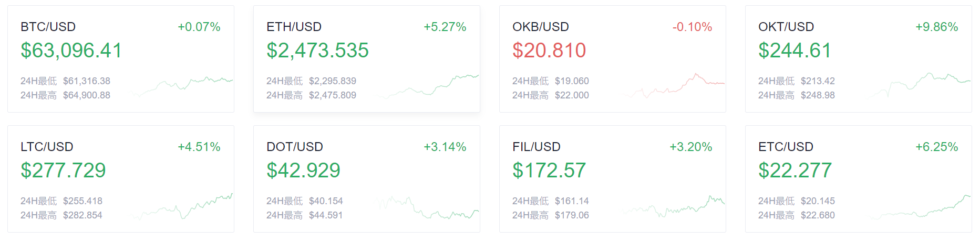Select the ETH/USD pair title
The width and height of the screenshot is (980, 240).
tap(294, 27)
